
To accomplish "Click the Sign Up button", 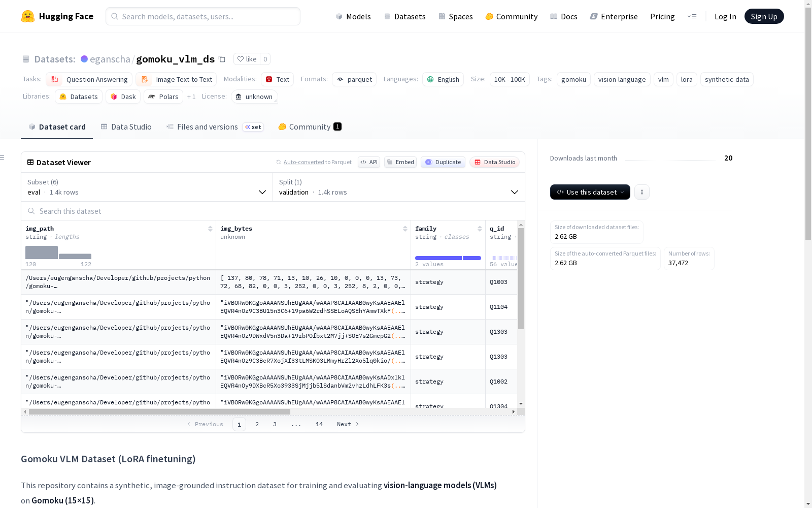I will click(x=764, y=16).
